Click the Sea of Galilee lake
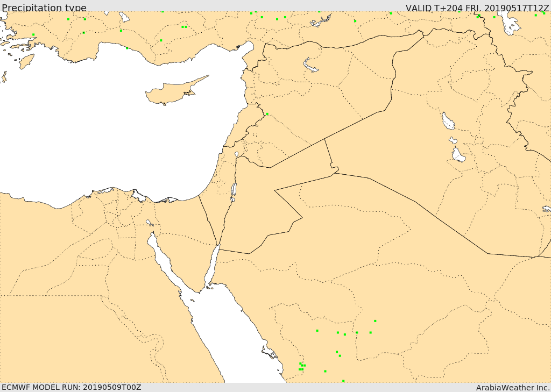The height and width of the screenshot is (392, 551). click(x=236, y=154)
